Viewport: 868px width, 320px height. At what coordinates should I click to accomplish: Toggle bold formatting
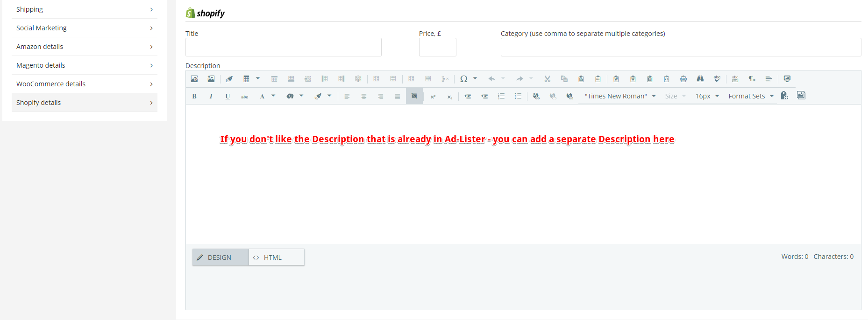(194, 96)
